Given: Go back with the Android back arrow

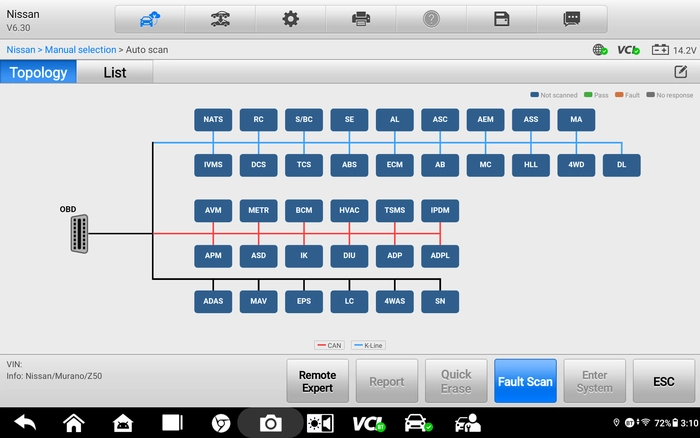Looking at the screenshot, I should point(25,423).
